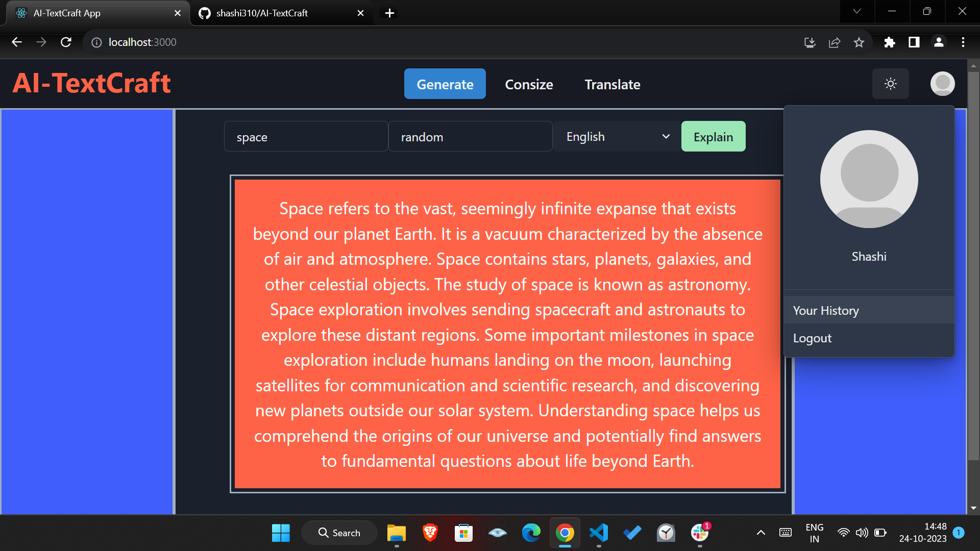Viewport: 980px width, 551px height.
Task: Choose Logout in profile menu
Action: pyautogui.click(x=812, y=338)
